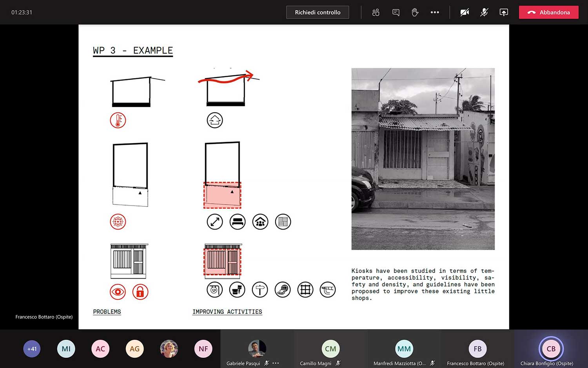Raise your hand
Screen dimensions: 588x368
coord(415,12)
